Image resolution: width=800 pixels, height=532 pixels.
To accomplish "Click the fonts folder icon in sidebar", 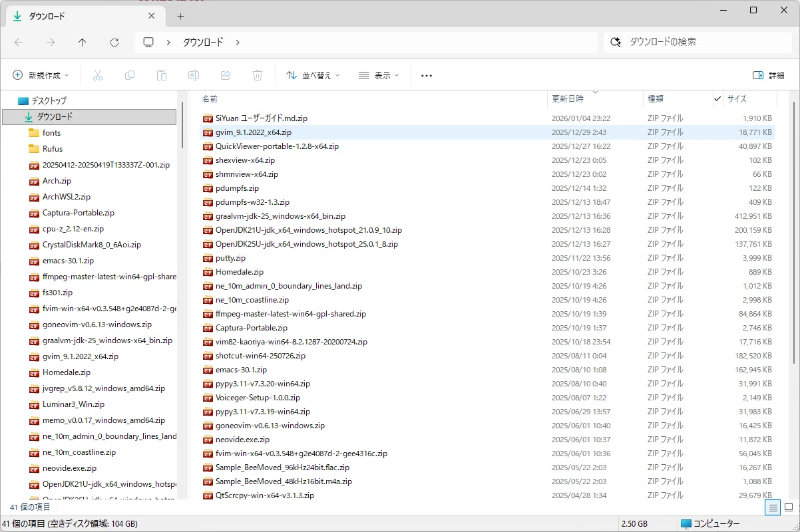I will click(x=34, y=133).
